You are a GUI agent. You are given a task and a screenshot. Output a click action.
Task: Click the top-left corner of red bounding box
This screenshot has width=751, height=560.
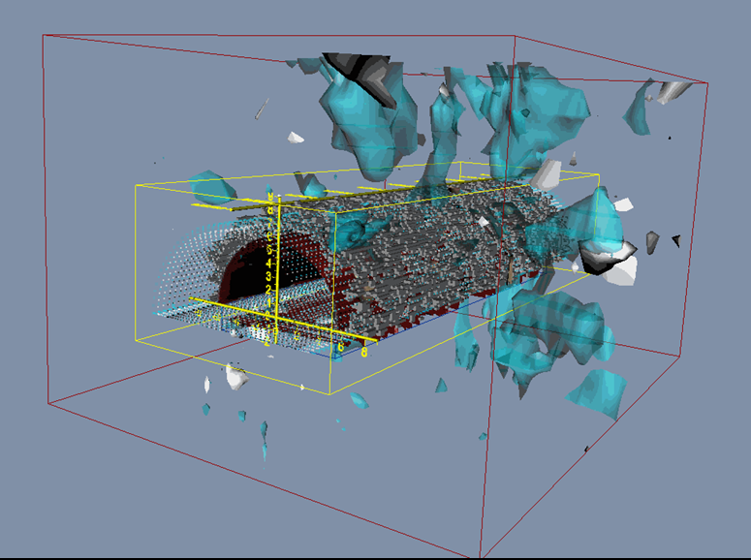(x=43, y=35)
